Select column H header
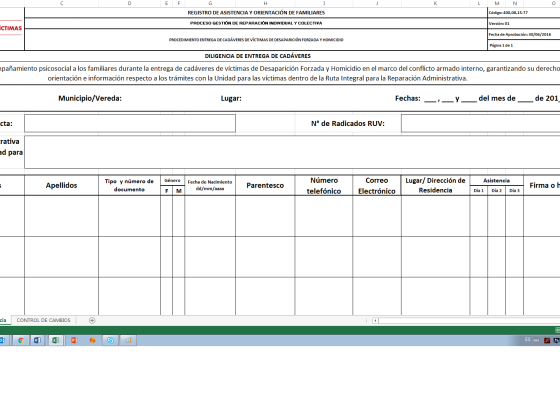 265,3
